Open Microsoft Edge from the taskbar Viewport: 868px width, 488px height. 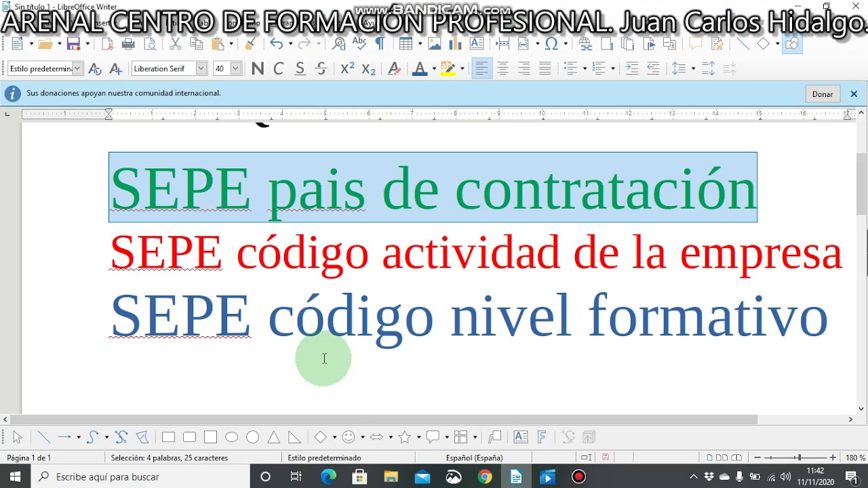click(328, 476)
